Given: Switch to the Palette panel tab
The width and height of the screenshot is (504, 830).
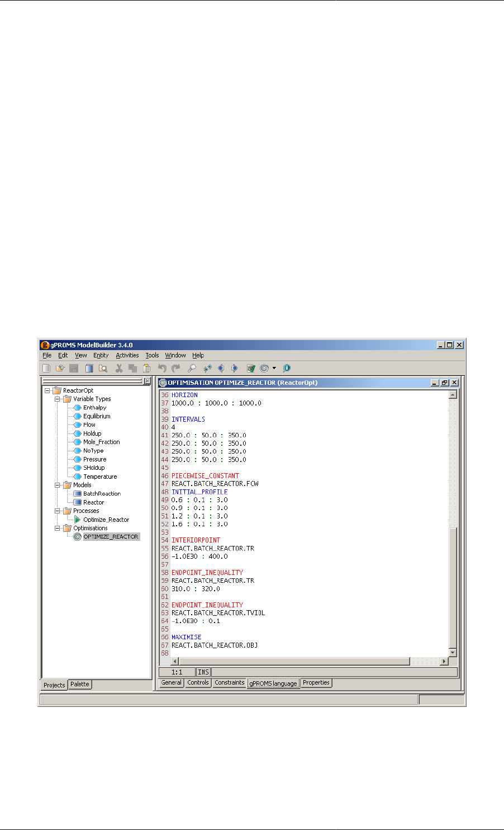Looking at the screenshot, I should point(80,684).
